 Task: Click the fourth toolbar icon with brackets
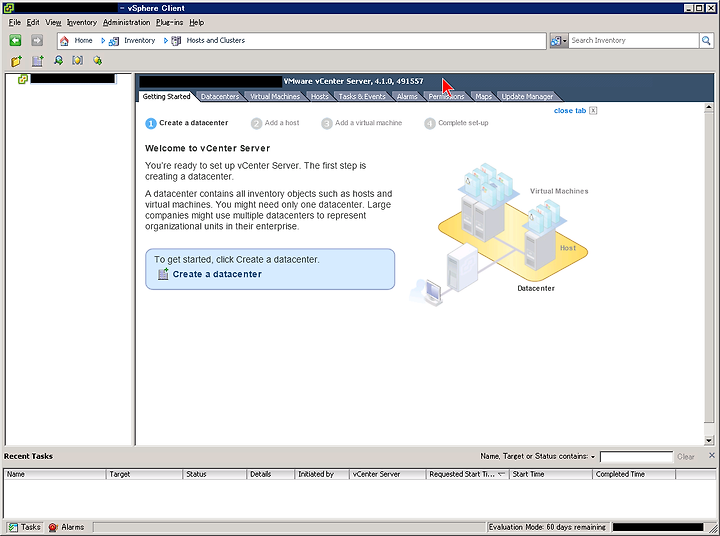coord(78,60)
